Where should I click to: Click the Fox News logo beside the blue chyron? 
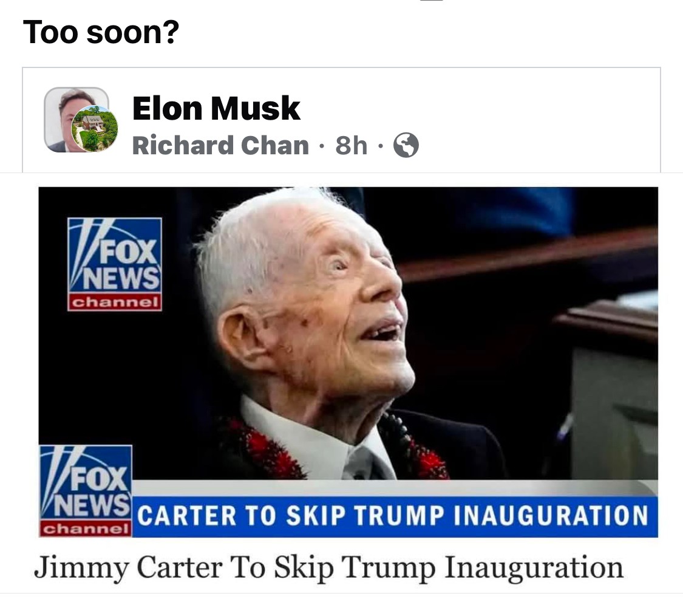(86, 491)
